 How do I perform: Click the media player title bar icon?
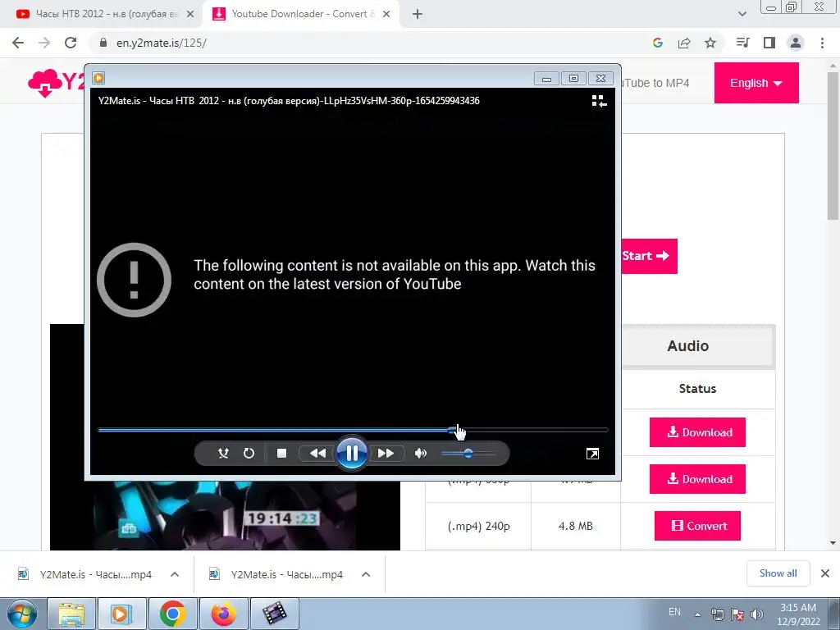[x=98, y=78]
